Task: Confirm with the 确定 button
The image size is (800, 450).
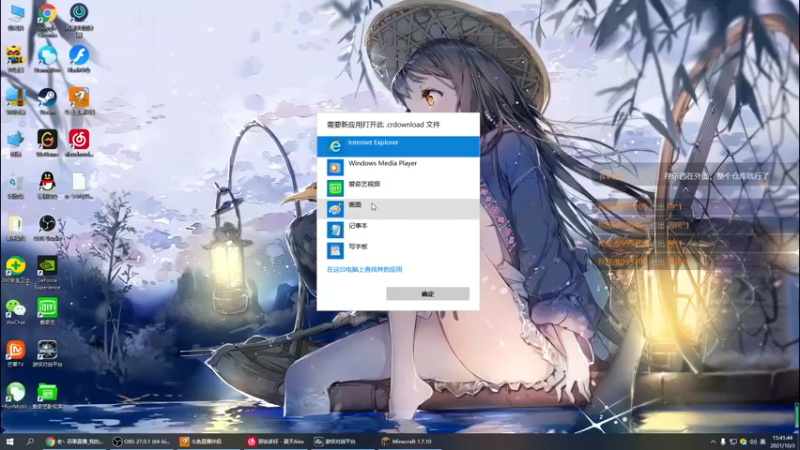Action: [x=428, y=294]
